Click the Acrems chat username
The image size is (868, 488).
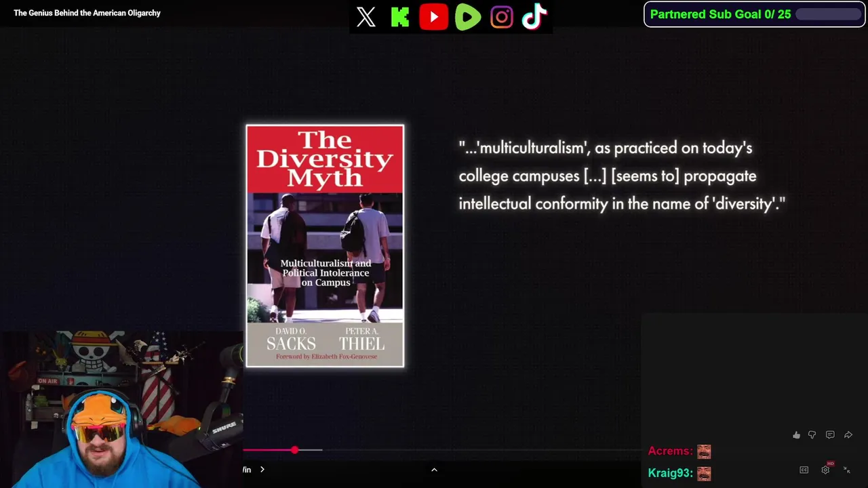tap(670, 451)
